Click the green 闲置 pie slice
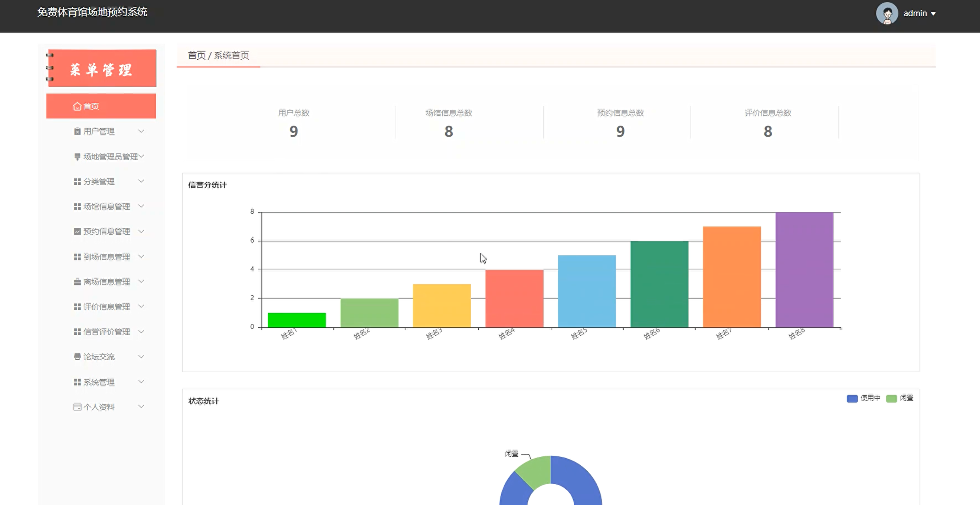 [x=537, y=472]
